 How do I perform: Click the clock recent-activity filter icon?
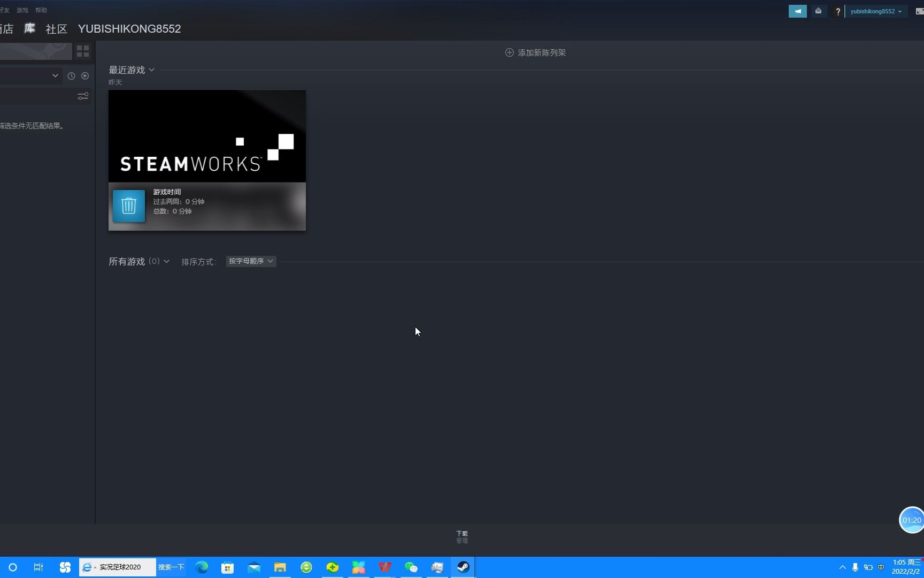pos(71,76)
